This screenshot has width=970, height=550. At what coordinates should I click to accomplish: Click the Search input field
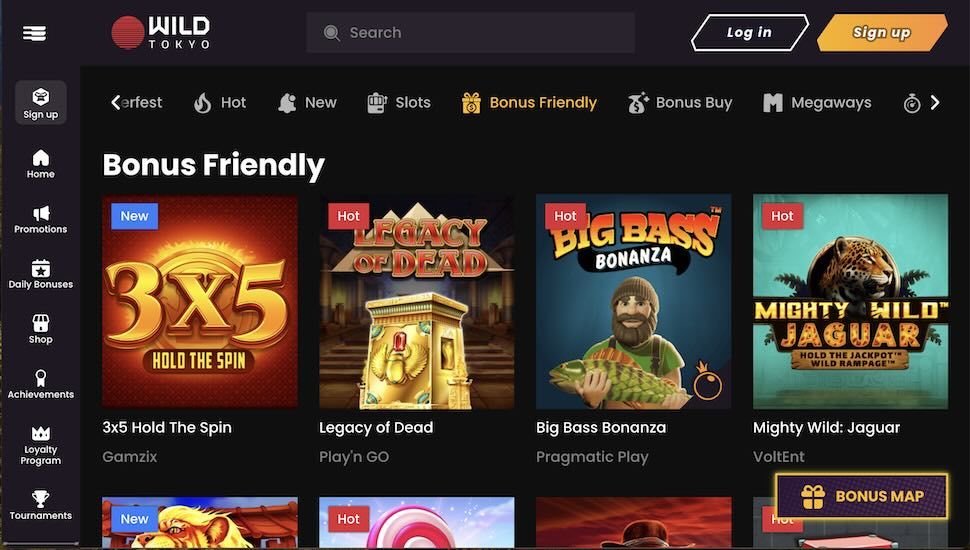(470, 33)
